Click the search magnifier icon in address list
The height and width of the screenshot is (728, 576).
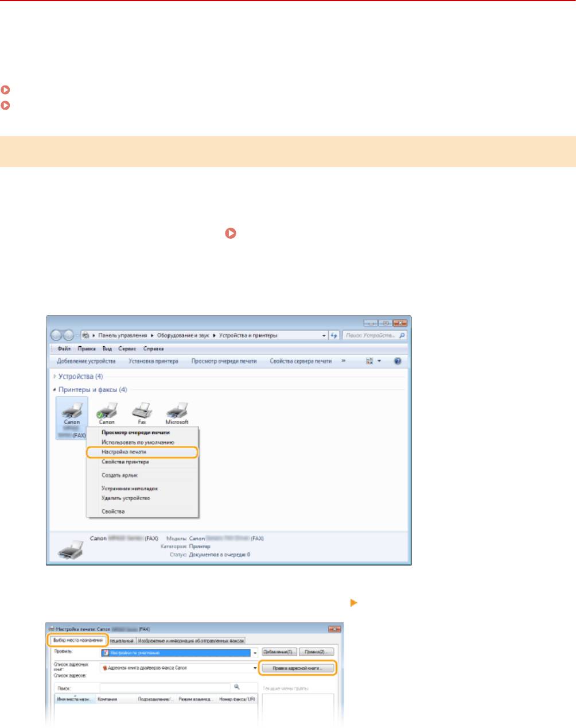[x=236, y=687]
